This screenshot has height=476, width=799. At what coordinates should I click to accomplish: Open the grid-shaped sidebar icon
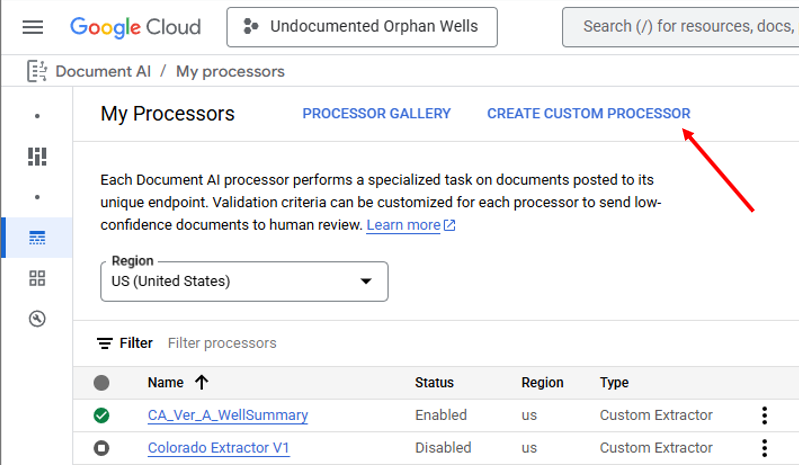point(38,278)
